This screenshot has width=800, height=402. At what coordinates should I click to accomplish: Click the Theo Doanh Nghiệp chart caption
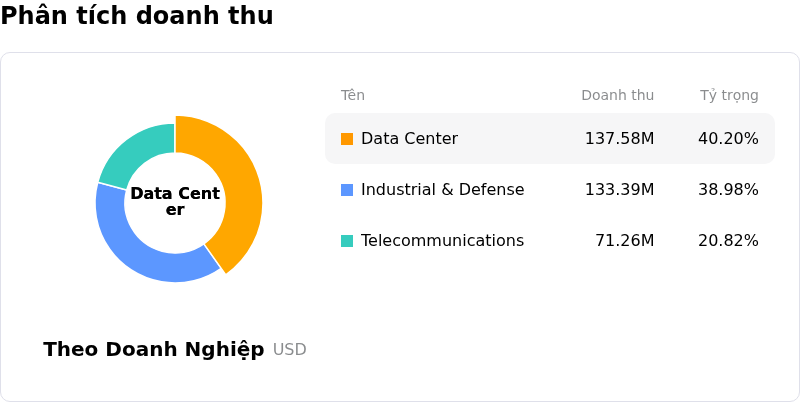[x=154, y=350]
